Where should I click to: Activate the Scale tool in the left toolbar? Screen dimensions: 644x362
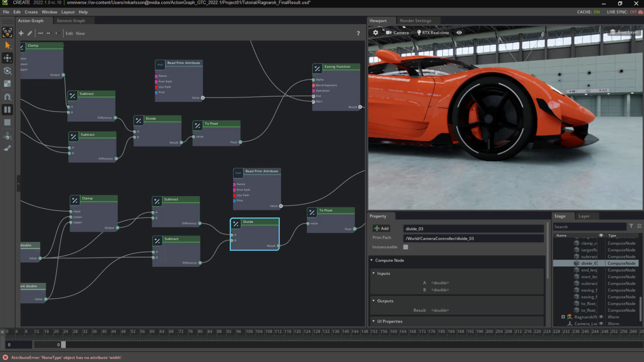pyautogui.click(x=7, y=83)
